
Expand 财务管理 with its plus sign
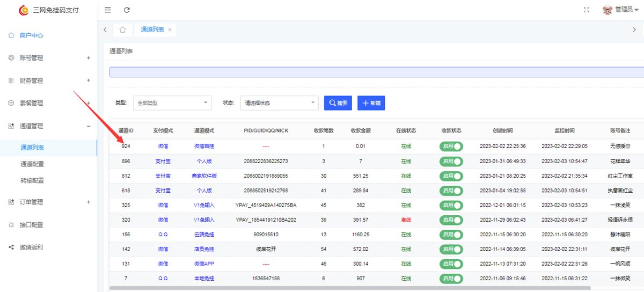coord(89,81)
